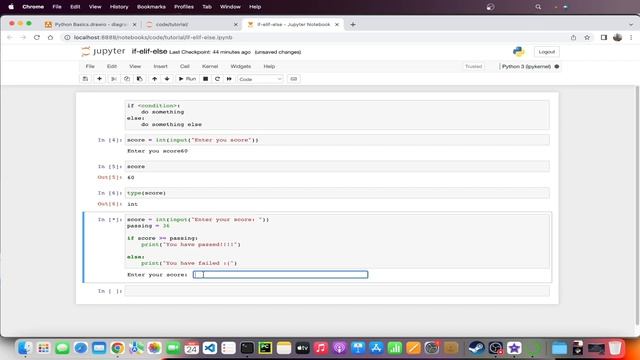Open Jupyter File menu
The image size is (640, 360).
click(90, 66)
